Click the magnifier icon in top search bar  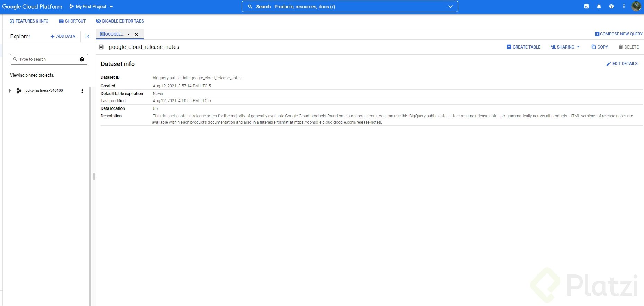tap(250, 7)
